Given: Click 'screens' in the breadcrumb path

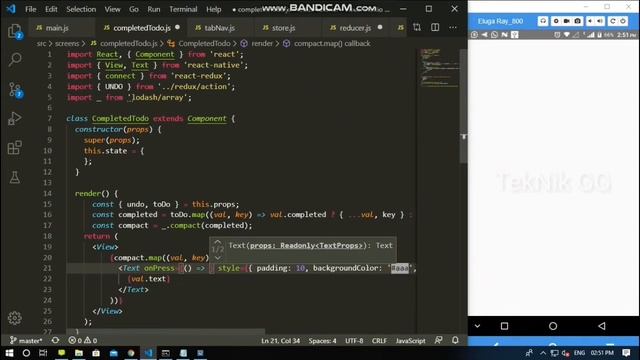Looking at the screenshot, I should click(67, 43).
